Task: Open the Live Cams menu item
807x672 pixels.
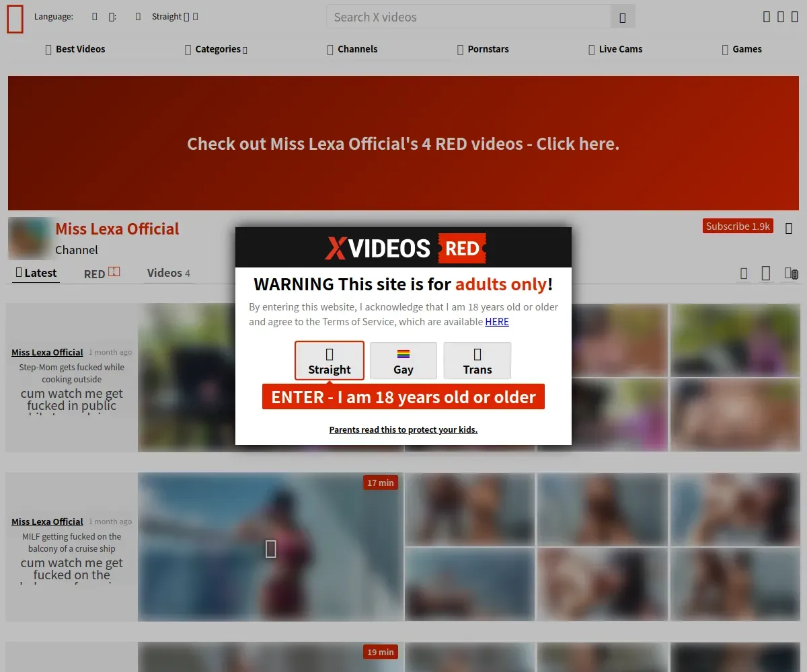Action: [x=615, y=49]
